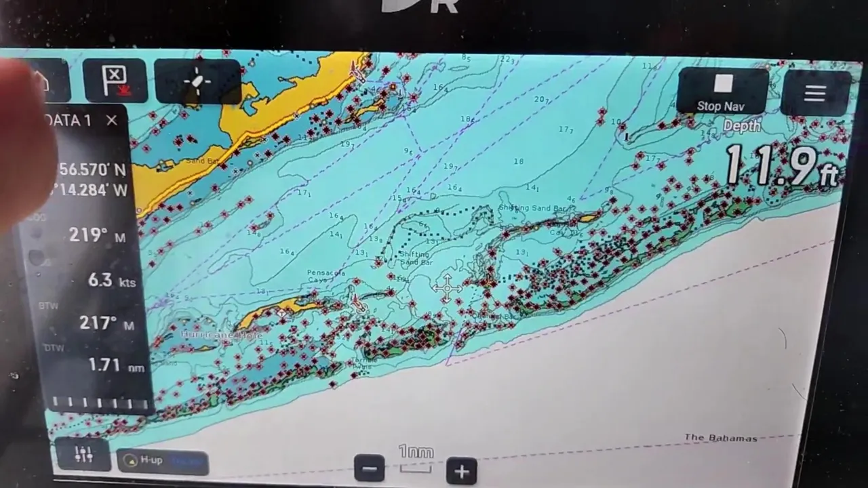Open the hamburger menu
The image size is (868, 488).
click(814, 94)
